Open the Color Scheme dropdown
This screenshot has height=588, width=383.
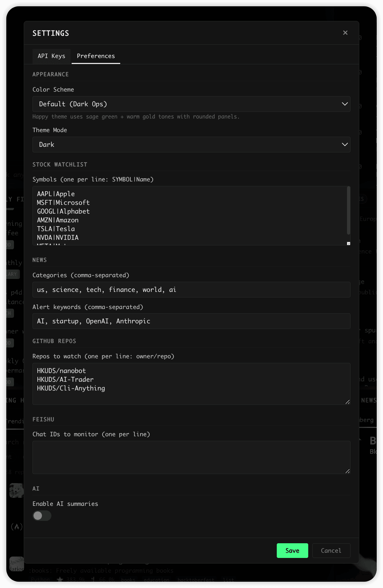tap(191, 104)
